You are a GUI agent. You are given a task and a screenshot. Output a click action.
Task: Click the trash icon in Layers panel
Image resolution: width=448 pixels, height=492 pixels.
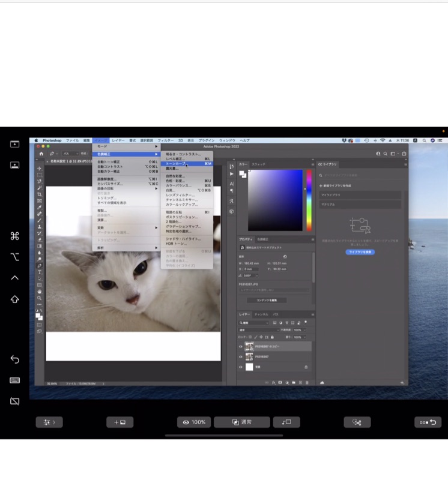(x=307, y=382)
